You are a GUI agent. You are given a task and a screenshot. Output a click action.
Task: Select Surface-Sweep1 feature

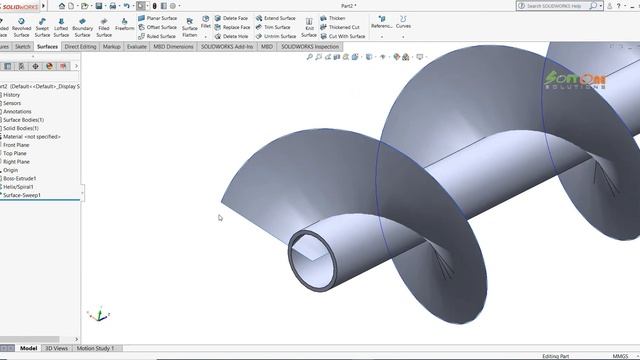(22, 195)
